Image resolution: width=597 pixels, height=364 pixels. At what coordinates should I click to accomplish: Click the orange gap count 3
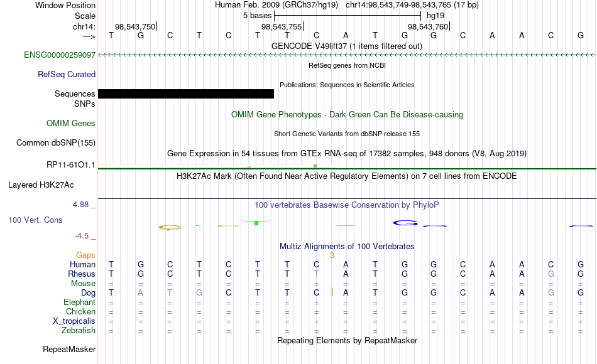(x=332, y=255)
